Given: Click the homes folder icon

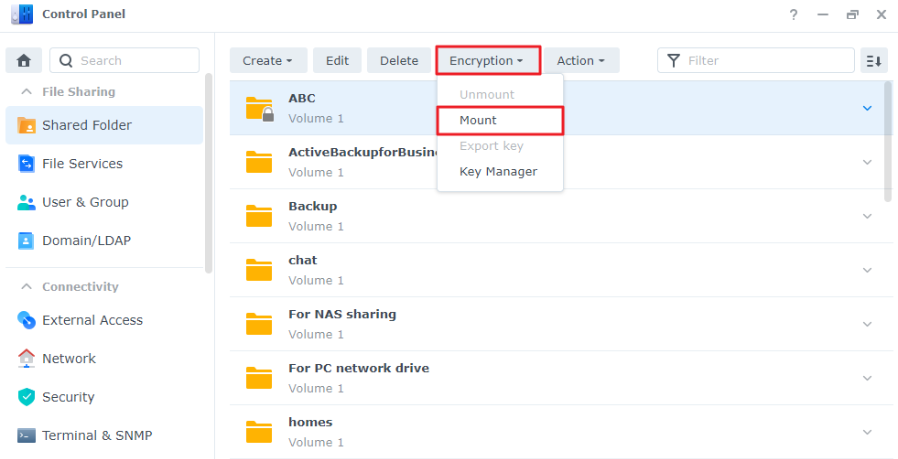Looking at the screenshot, I should coord(259,431).
